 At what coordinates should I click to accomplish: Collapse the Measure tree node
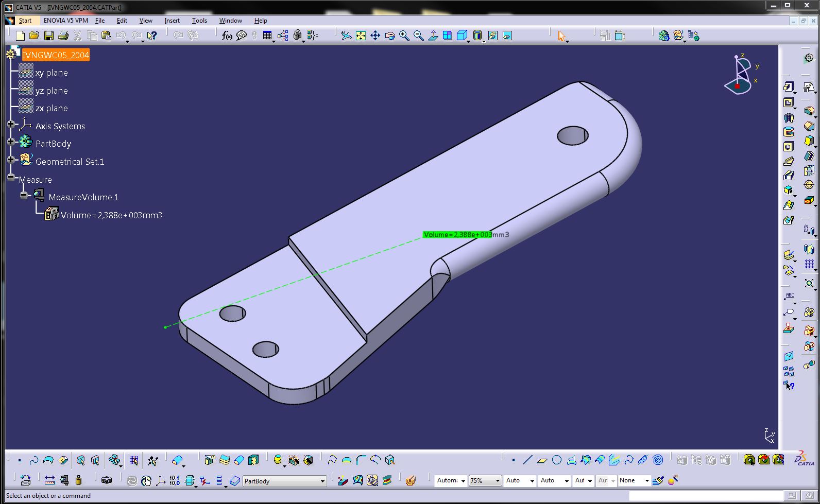[x=11, y=178]
